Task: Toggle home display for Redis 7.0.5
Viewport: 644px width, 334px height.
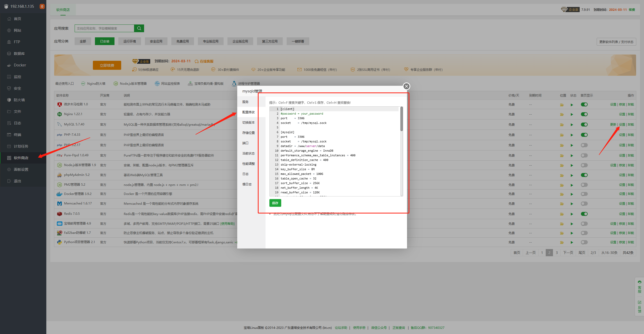Action: tap(584, 214)
